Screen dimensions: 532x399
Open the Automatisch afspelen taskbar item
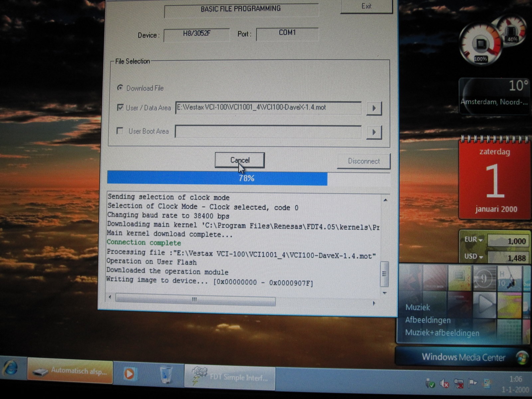click(x=70, y=371)
